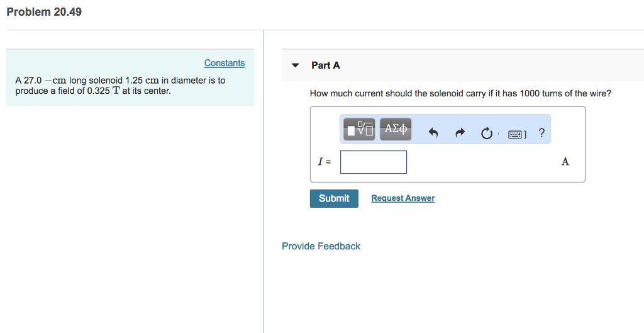This screenshot has width=644, height=333.
Task: Select the Part A header label
Action: [x=326, y=65]
